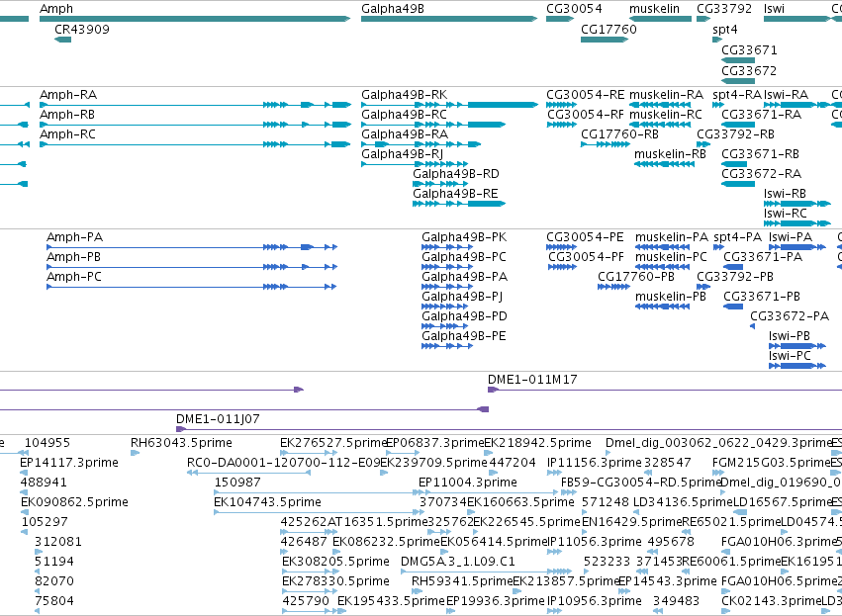Select protein Amph-PA
The width and height of the screenshot is (842, 616).
tap(192, 247)
